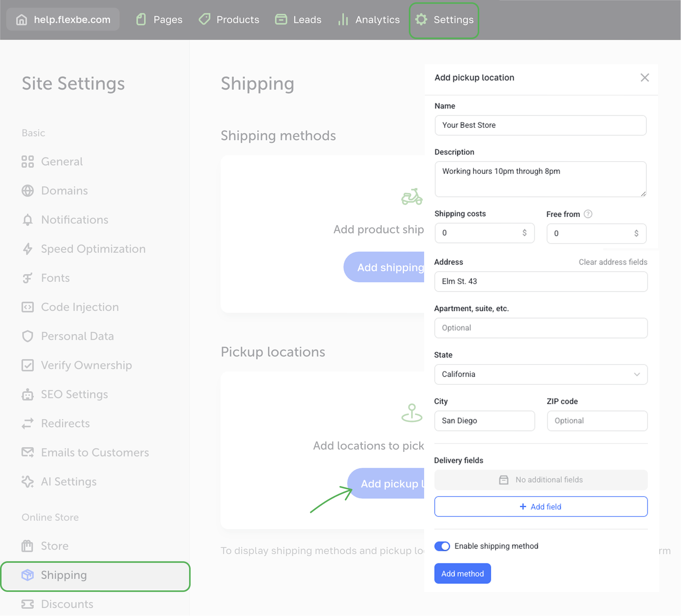Click the Code Injection icon
This screenshot has height=616, width=681.
point(28,307)
